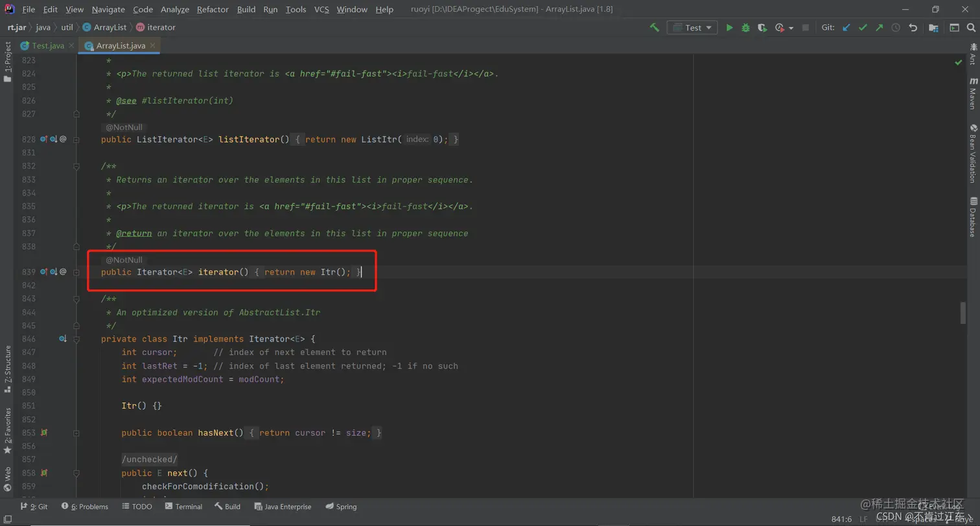Collapse the next() method on line 858
The height and width of the screenshot is (526, 980).
point(76,473)
